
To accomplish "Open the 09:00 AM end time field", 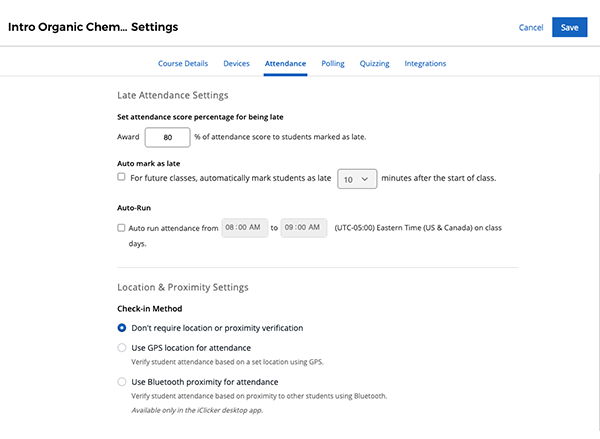I will coord(304,228).
